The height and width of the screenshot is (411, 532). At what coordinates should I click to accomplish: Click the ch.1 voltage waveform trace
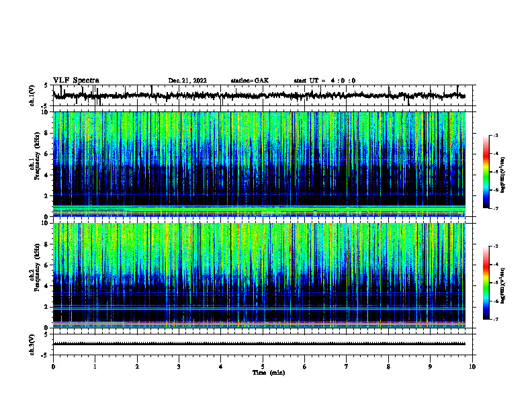coord(259,96)
